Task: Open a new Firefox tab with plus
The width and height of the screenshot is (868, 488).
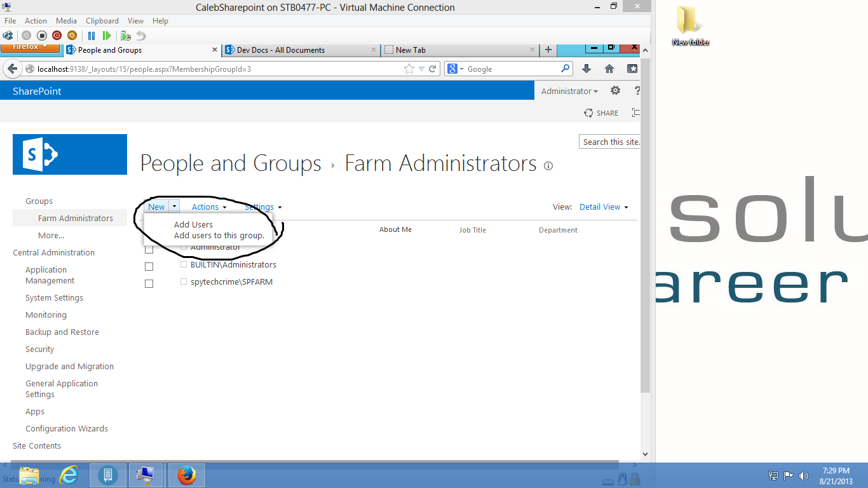Action: pyautogui.click(x=548, y=50)
